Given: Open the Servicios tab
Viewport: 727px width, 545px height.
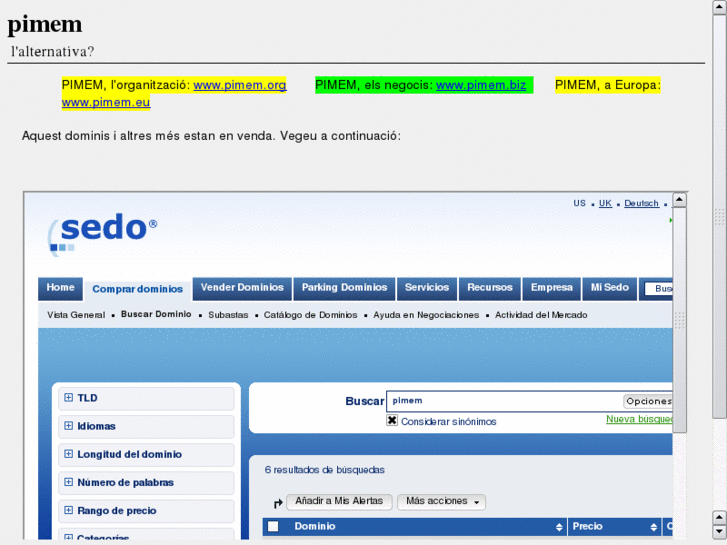Looking at the screenshot, I should coord(427,288).
